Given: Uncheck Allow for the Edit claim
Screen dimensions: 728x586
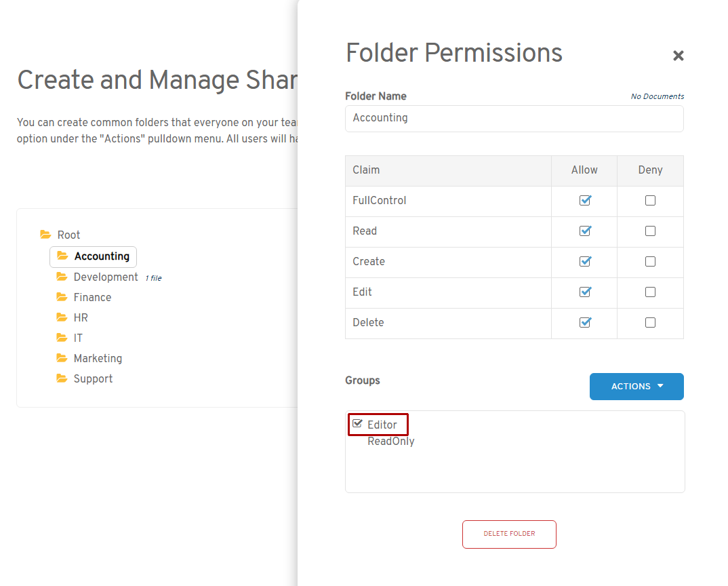Looking at the screenshot, I should pos(585,292).
